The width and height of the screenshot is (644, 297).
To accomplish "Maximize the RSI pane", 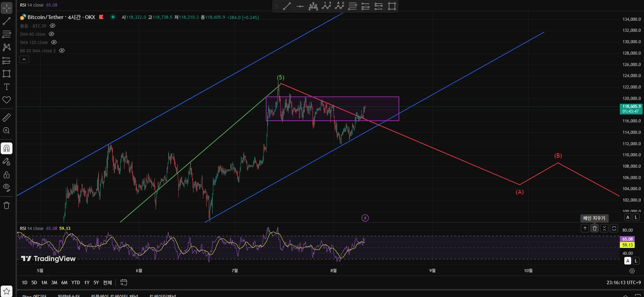I will pos(614,228).
